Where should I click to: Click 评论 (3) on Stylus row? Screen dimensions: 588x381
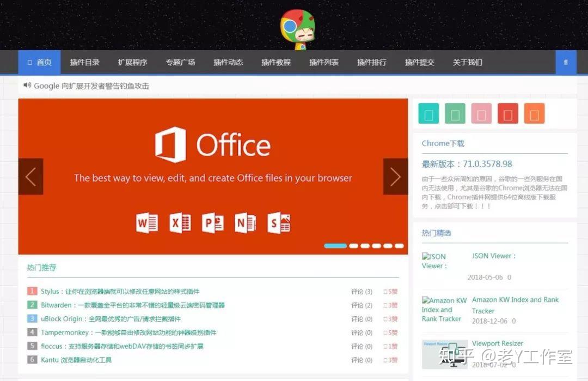362,292
